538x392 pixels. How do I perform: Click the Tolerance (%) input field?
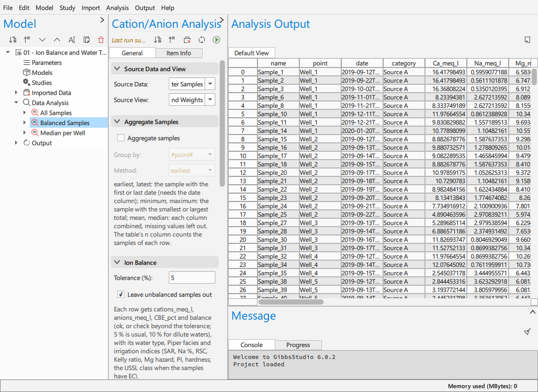pos(192,278)
